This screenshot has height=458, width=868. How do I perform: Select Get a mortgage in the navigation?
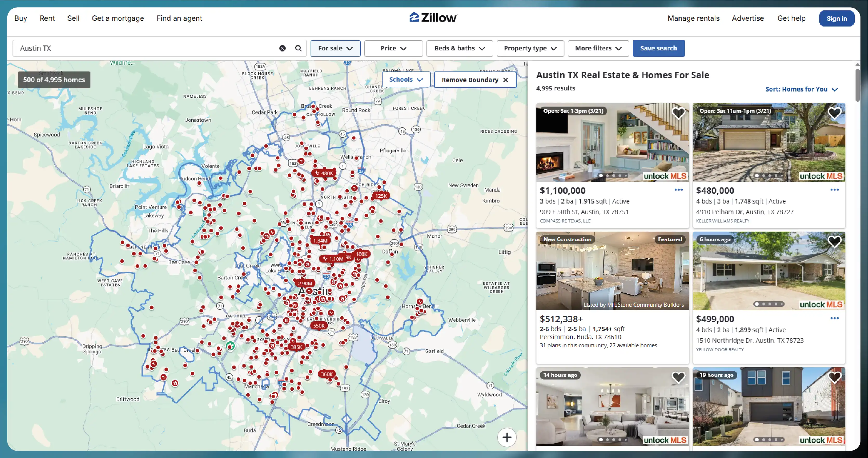coord(118,18)
